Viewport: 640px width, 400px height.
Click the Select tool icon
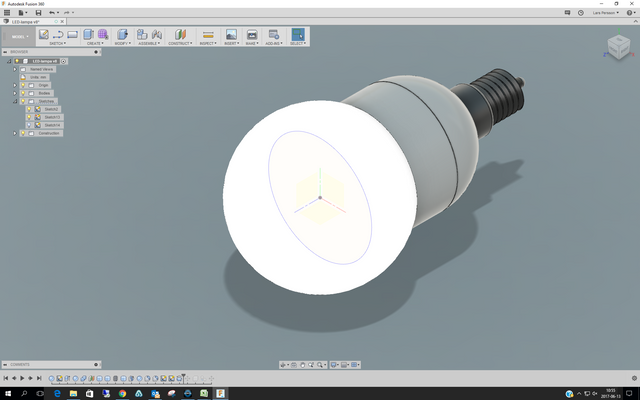[x=298, y=34]
